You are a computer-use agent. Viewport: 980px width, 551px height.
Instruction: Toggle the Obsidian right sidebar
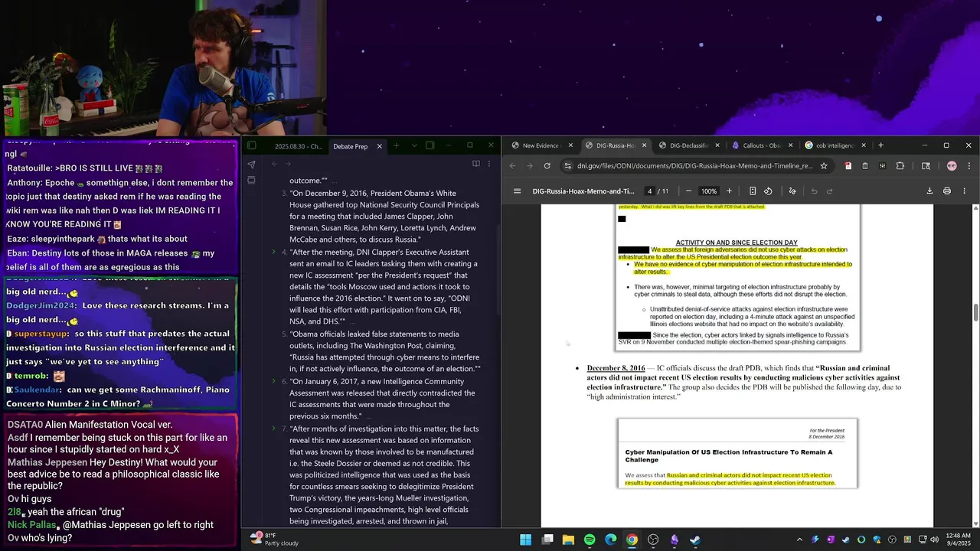(x=430, y=145)
